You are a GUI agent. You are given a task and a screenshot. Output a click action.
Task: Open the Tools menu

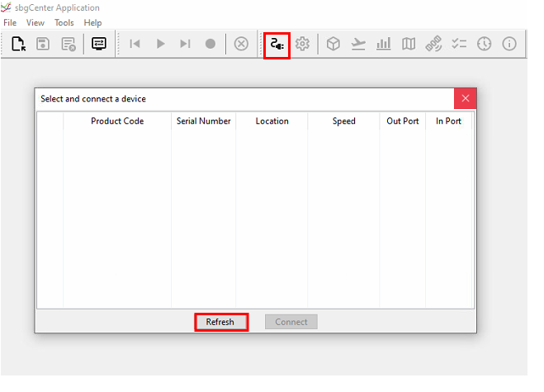(x=64, y=23)
